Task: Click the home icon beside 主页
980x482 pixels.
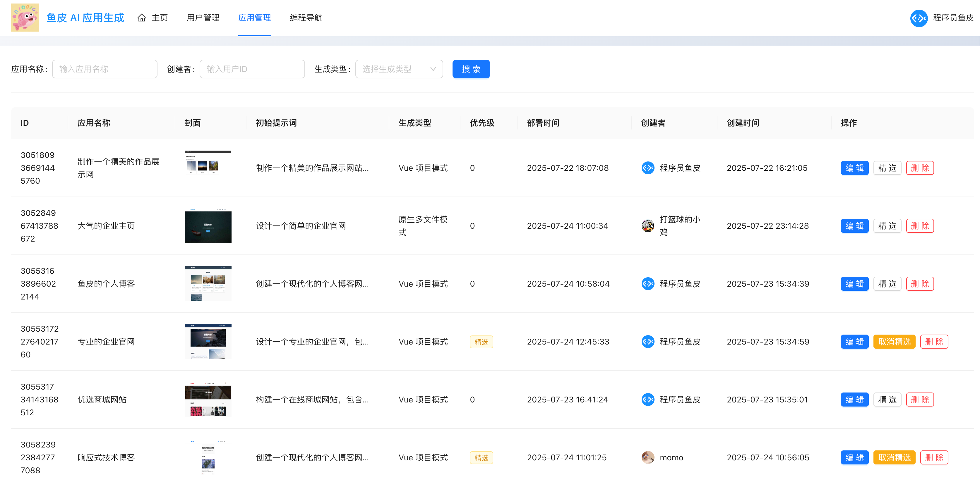Action: pyautogui.click(x=141, y=18)
